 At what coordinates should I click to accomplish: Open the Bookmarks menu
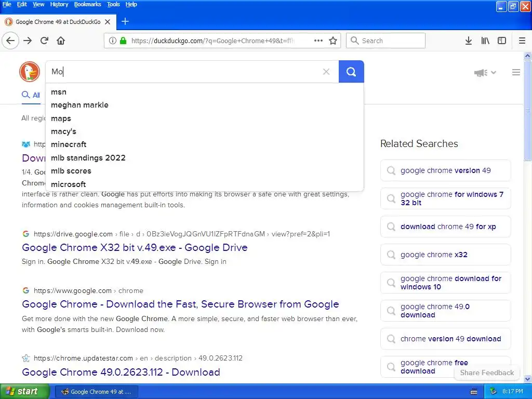point(87,4)
